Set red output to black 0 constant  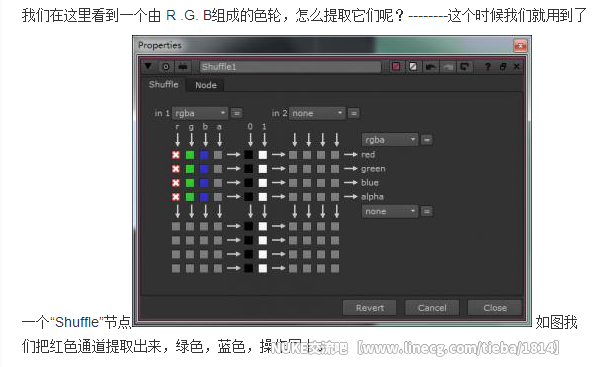tap(249, 155)
